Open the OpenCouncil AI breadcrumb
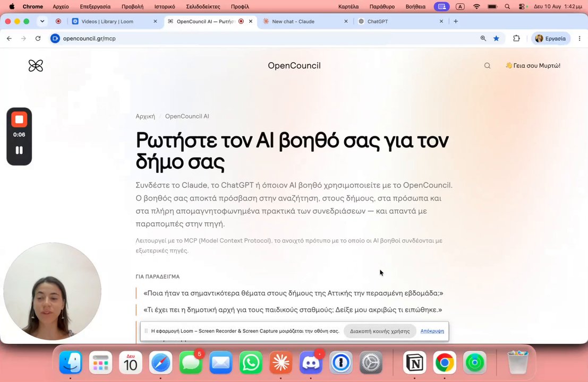The image size is (588, 382). pos(187,116)
